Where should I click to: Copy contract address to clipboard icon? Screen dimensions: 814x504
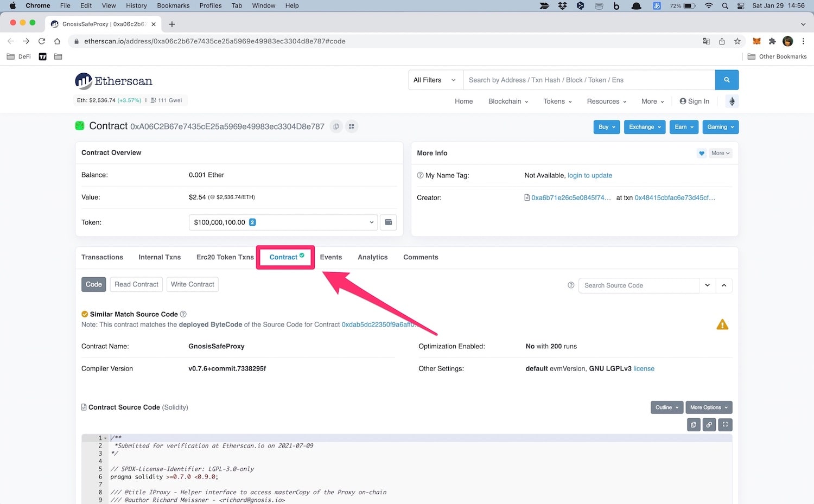(x=336, y=126)
